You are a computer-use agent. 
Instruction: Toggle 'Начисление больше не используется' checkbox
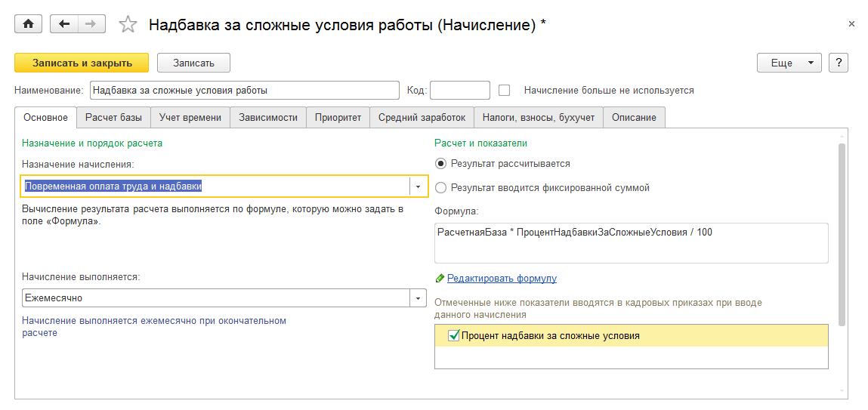pyautogui.click(x=505, y=91)
